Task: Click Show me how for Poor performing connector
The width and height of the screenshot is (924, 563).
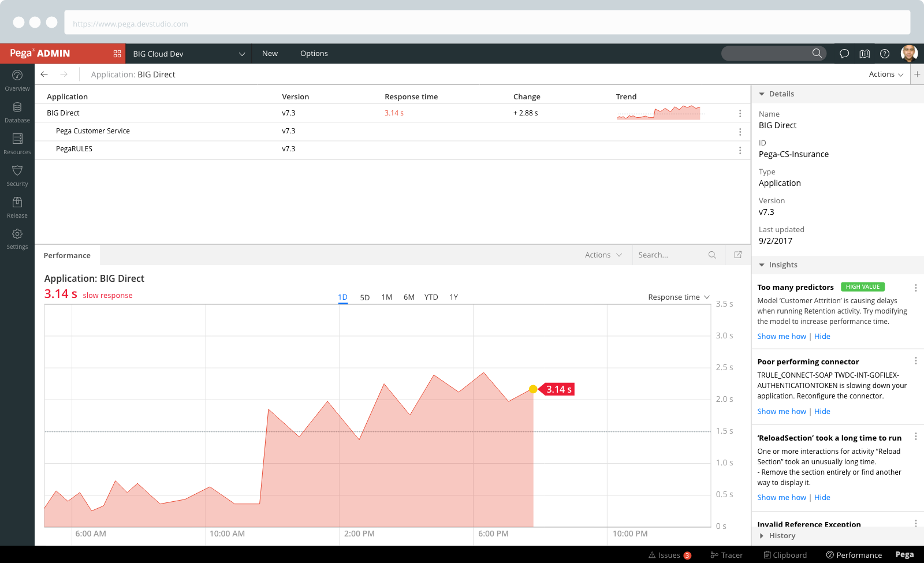Action: tap(781, 411)
